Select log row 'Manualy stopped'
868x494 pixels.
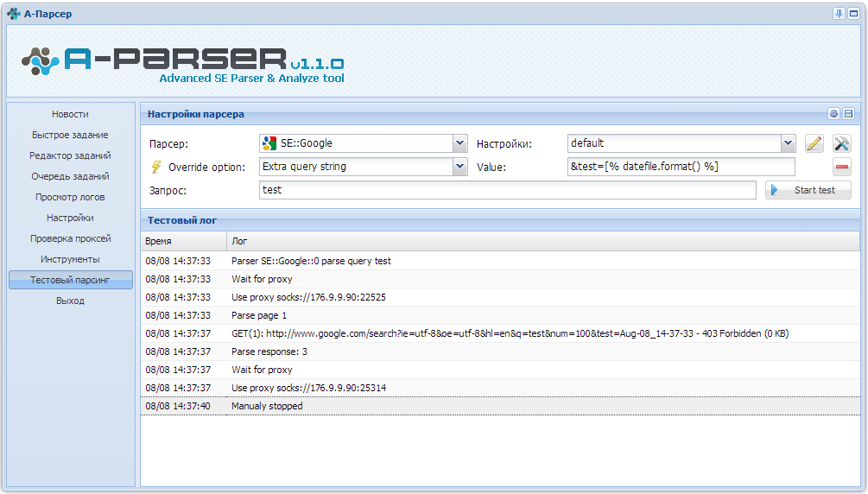tap(500, 406)
